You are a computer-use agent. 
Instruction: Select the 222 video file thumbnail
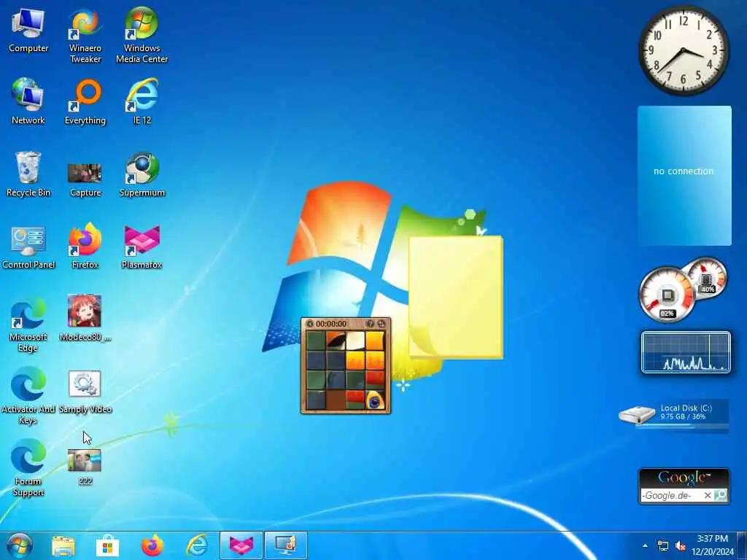coord(85,467)
